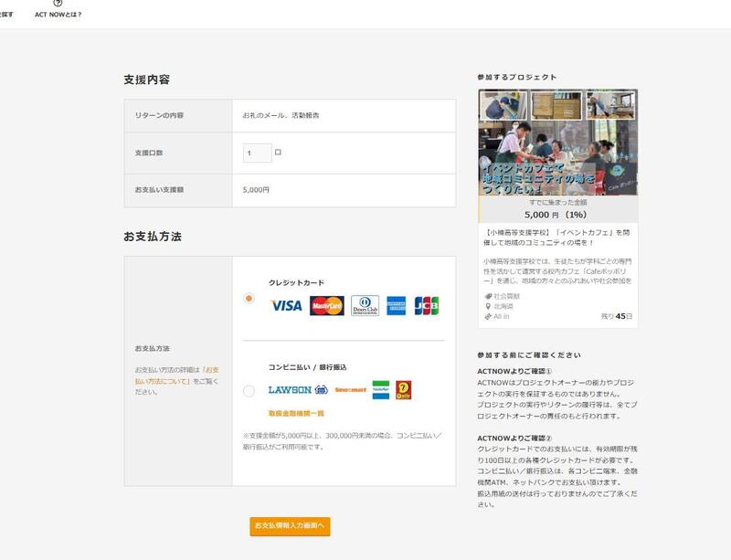731x560 pixels.
Task: Click the 5,000円 payment amount text
Action: [256, 190]
